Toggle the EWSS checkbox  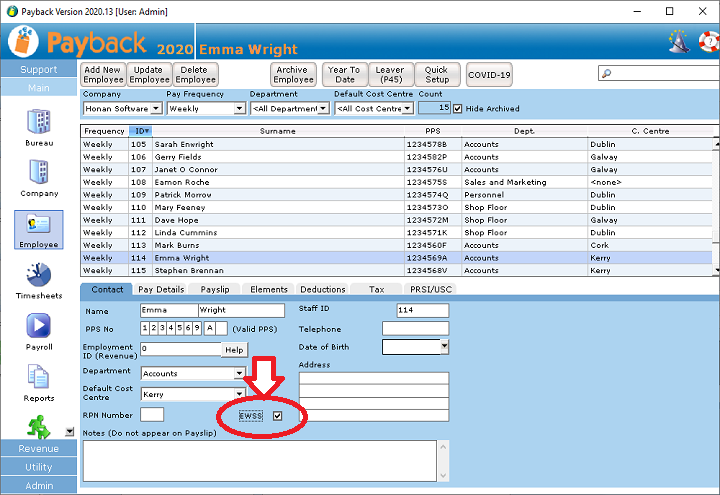(x=278, y=416)
